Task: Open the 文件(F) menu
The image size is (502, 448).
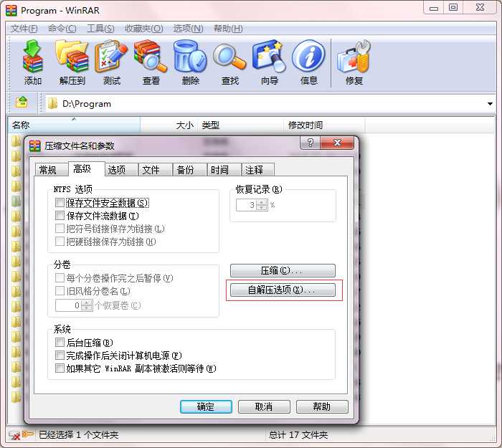Action: point(24,29)
